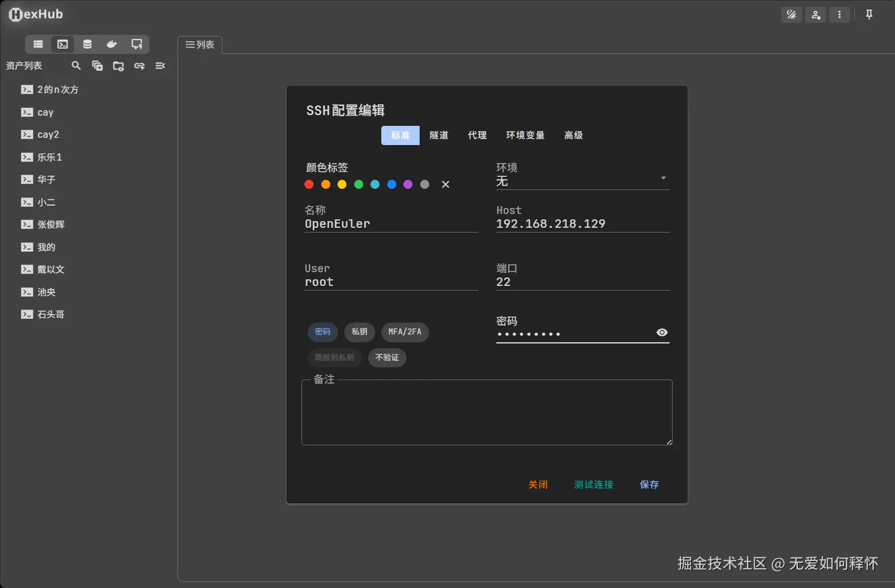Pick the red color label
The height and width of the screenshot is (588, 895).
(x=309, y=185)
